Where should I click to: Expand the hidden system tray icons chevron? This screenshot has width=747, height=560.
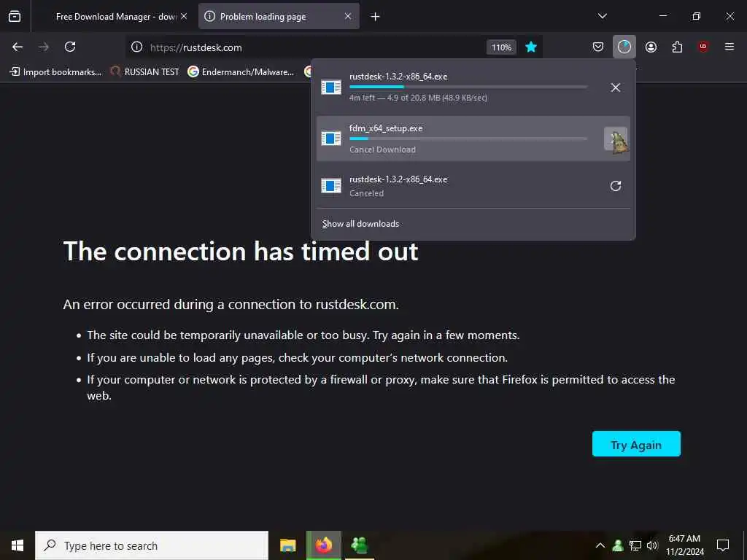(600, 545)
